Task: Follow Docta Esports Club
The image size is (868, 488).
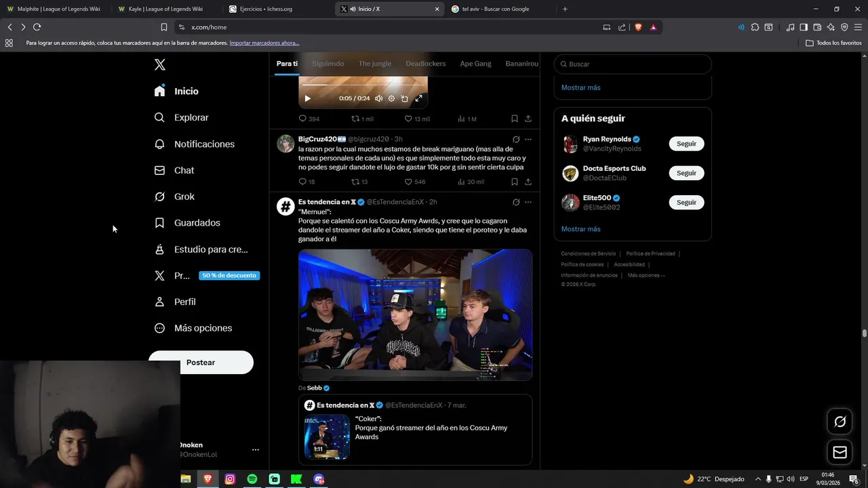Action: (x=686, y=173)
